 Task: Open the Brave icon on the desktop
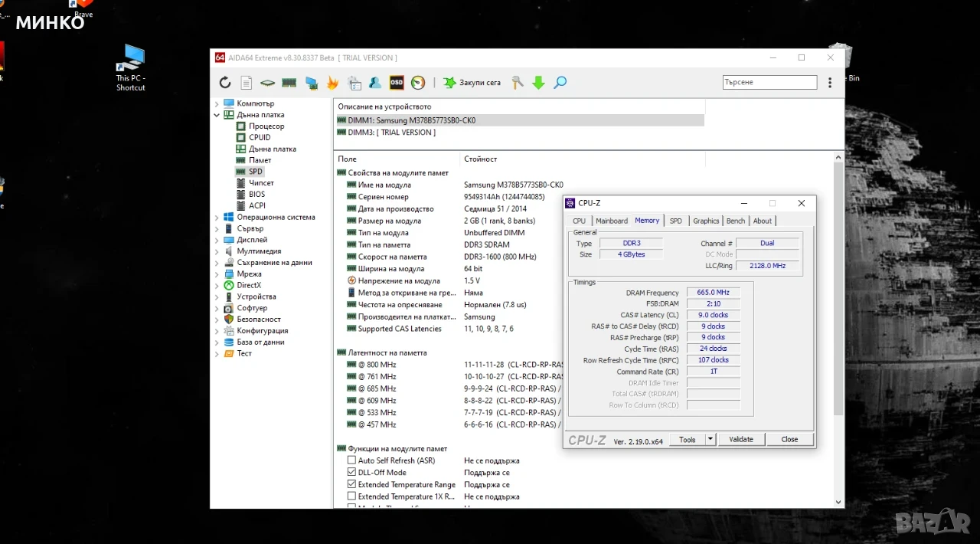[x=83, y=9]
